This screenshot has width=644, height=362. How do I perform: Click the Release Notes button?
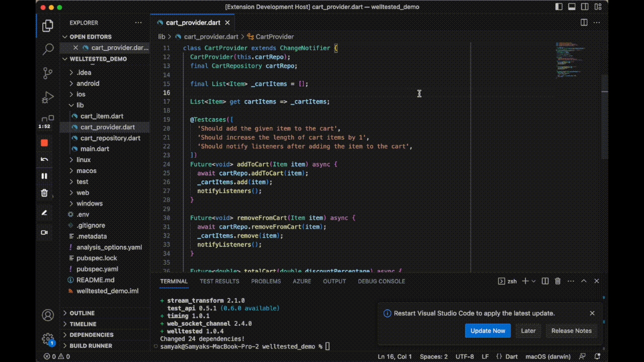coord(571,330)
